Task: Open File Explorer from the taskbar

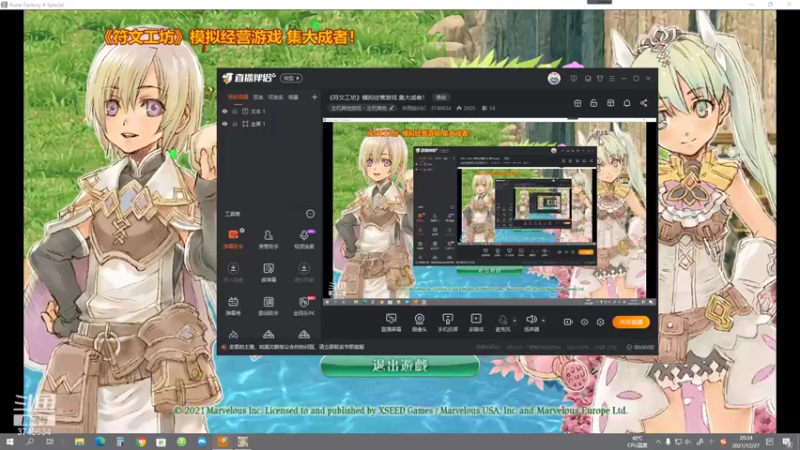Action: (x=79, y=442)
